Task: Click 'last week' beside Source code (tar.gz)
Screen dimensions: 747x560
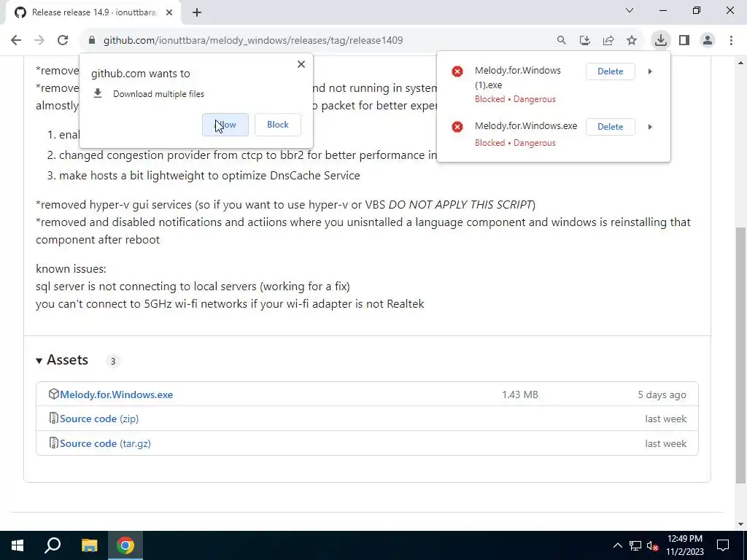Action: coord(665,444)
